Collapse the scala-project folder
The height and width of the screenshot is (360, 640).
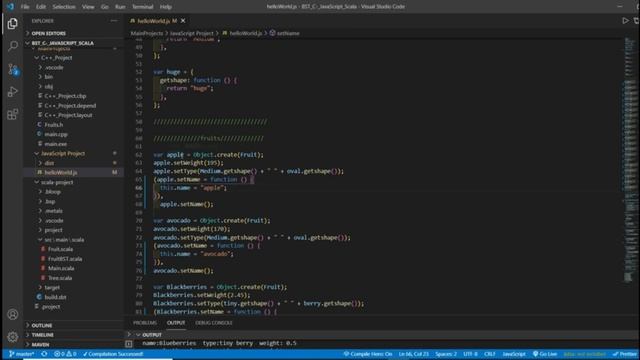pyautogui.click(x=57, y=182)
